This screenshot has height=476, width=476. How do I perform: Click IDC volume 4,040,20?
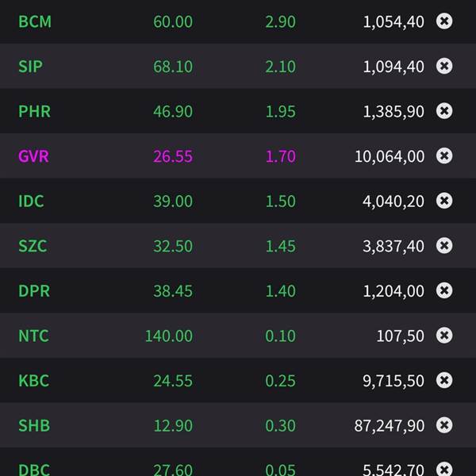click(393, 202)
